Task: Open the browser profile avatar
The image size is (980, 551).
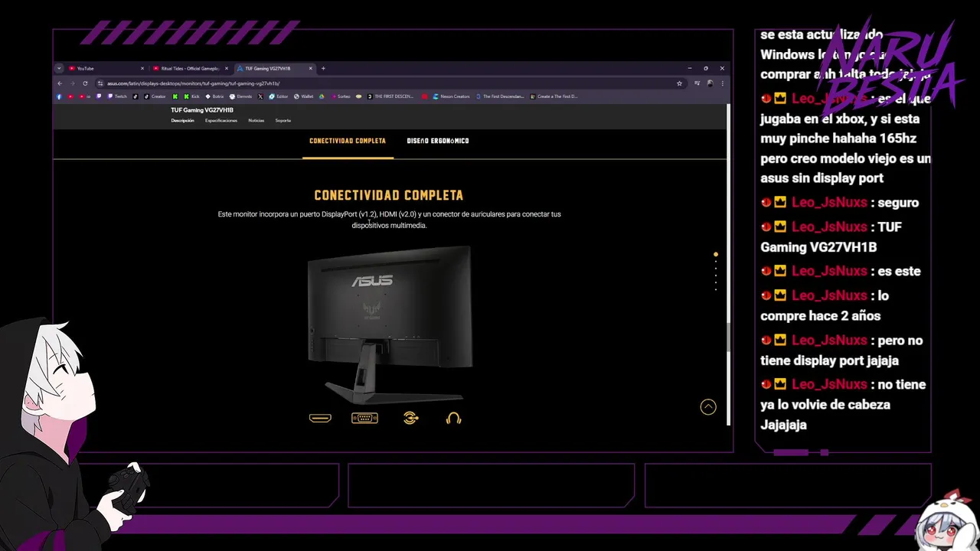Action: 710,83
